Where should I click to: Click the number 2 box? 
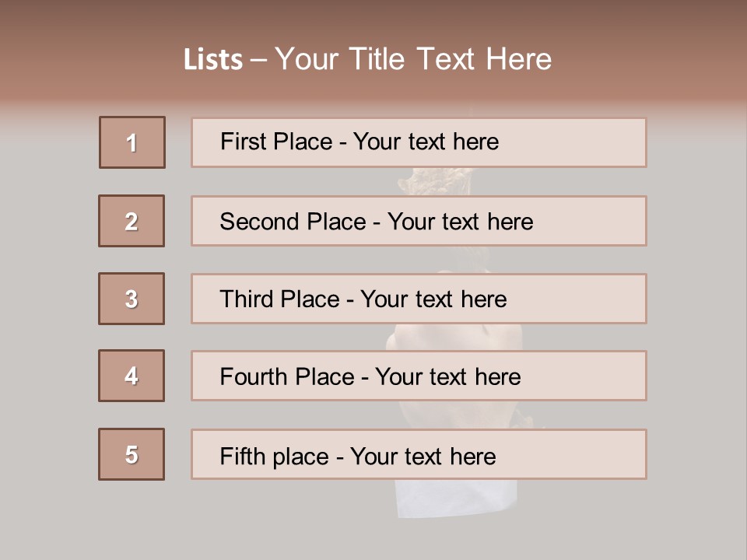click(x=132, y=221)
